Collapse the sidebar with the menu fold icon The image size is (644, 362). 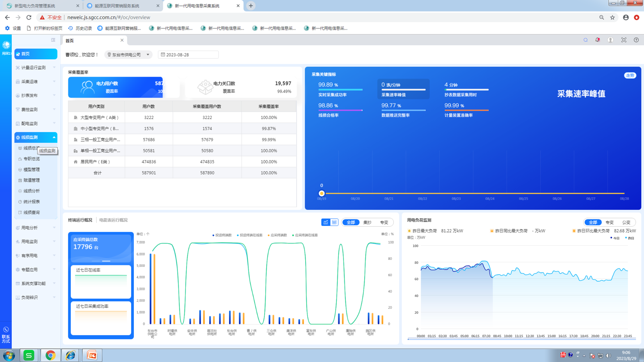coord(53,40)
